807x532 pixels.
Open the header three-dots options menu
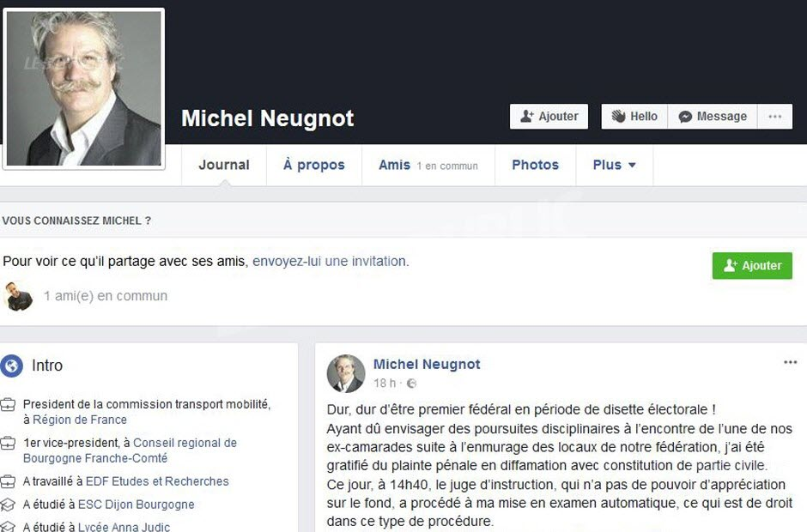pos(774,117)
